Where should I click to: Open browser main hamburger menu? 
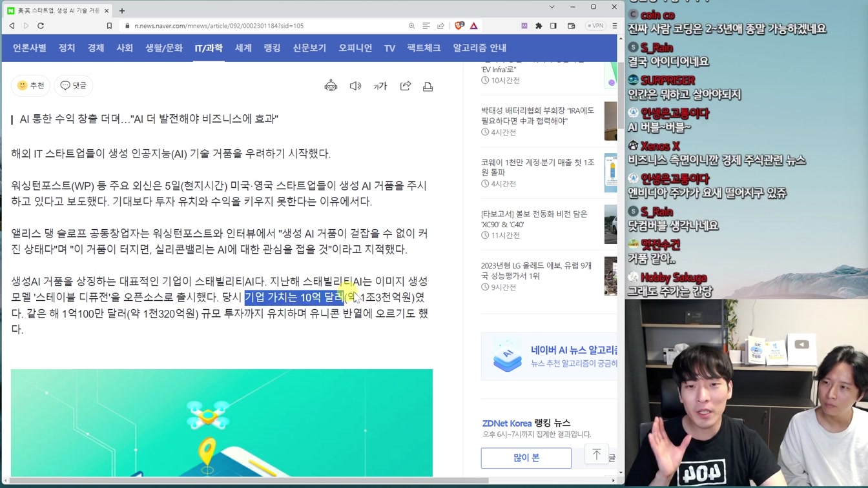(614, 26)
